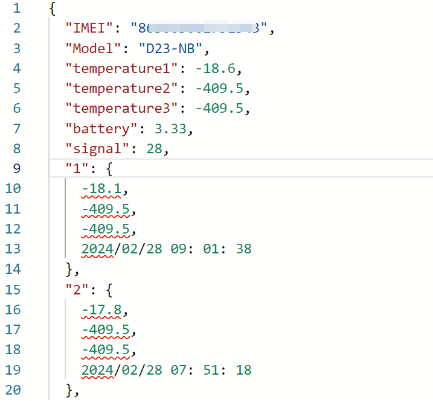Click the -409.5 value on line 11
The image size is (433, 401).
(105, 209)
